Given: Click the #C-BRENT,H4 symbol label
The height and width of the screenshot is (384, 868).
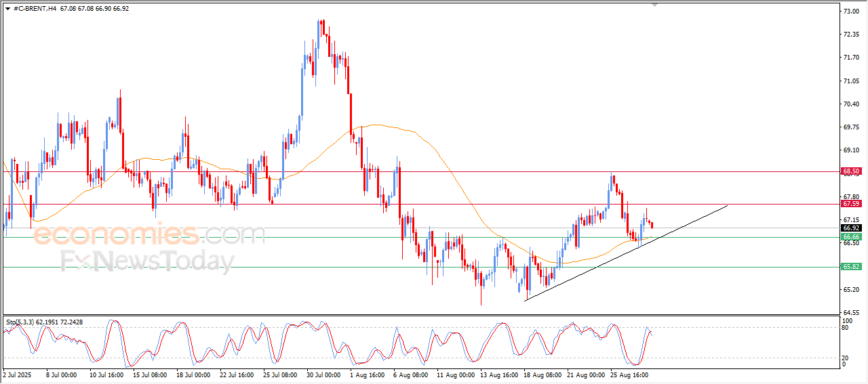Looking at the screenshot, I should click(35, 8).
